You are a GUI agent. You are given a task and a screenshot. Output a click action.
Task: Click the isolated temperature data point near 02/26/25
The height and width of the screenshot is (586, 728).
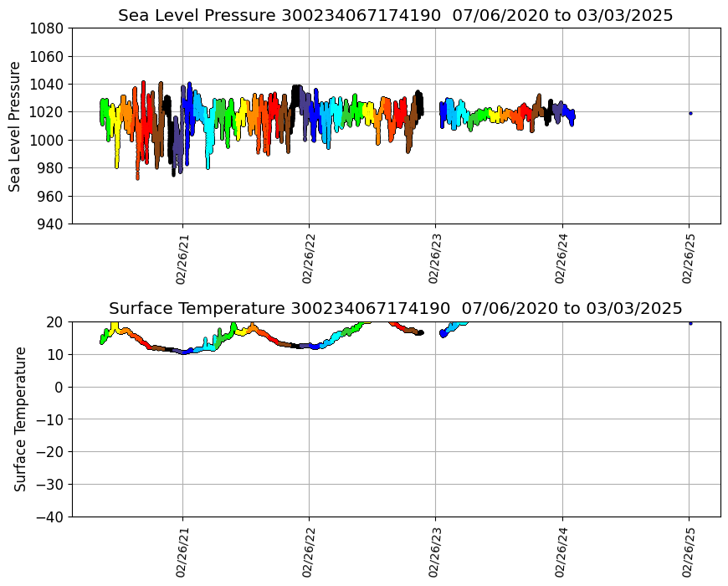pyautogui.click(x=690, y=323)
